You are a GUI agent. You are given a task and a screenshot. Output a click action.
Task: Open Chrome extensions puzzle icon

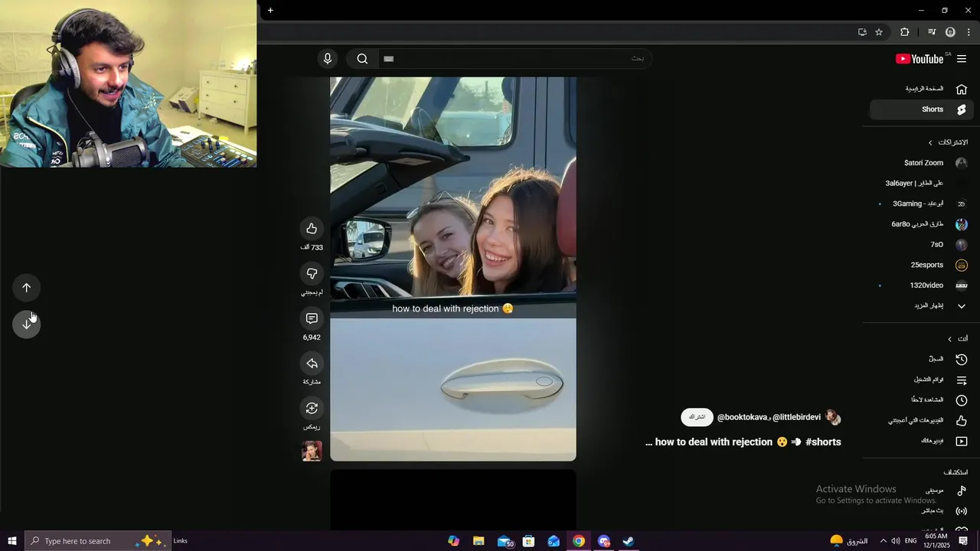pyautogui.click(x=904, y=32)
